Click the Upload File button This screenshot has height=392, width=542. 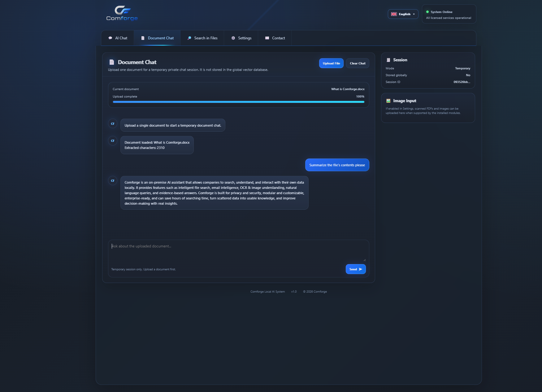(x=331, y=63)
